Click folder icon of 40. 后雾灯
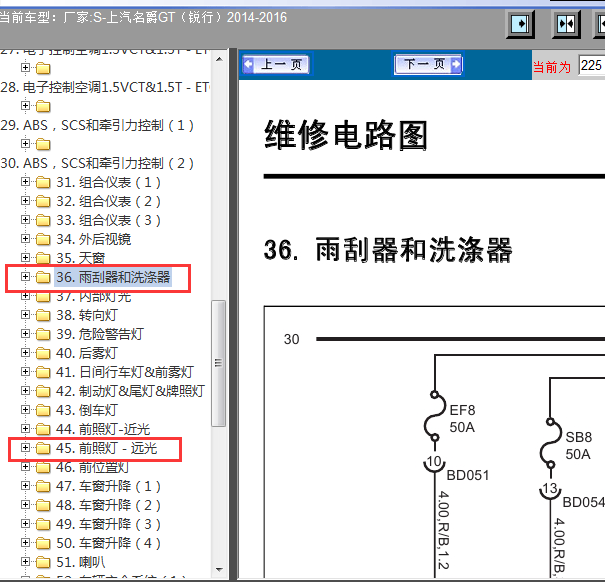 pyautogui.click(x=43, y=353)
